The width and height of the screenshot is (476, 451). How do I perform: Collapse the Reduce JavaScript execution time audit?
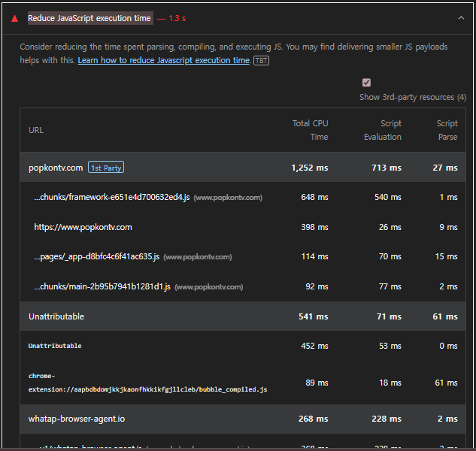461,18
